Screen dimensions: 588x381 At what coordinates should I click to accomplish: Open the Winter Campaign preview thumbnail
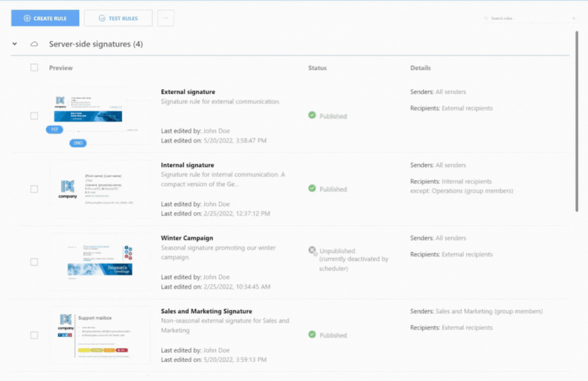pos(100,262)
